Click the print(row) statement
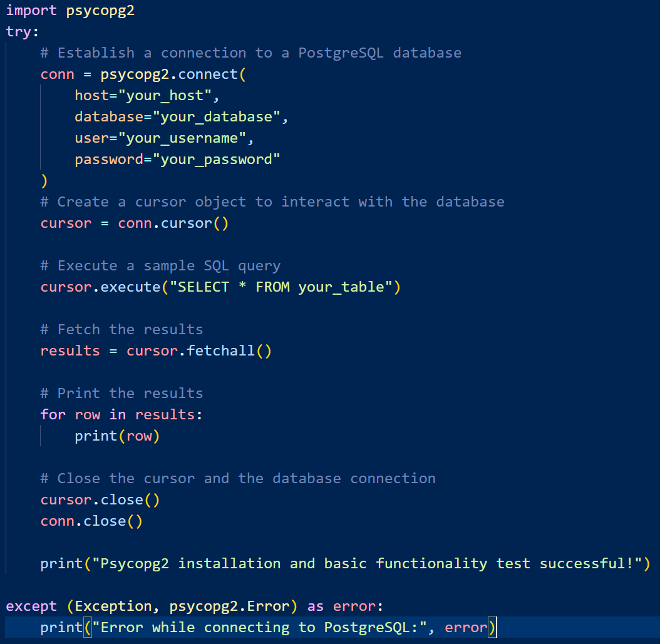 pyautogui.click(x=117, y=436)
